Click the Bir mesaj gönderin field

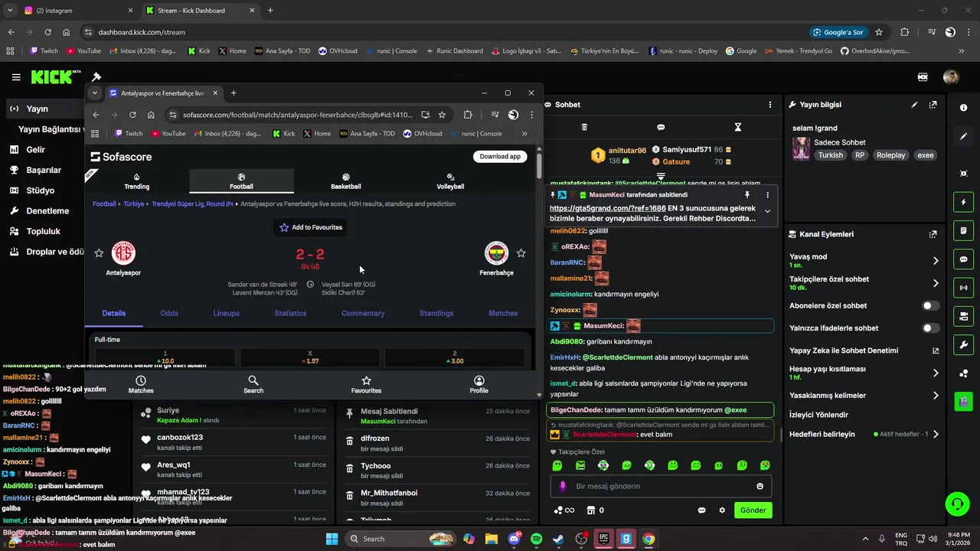tap(661, 486)
